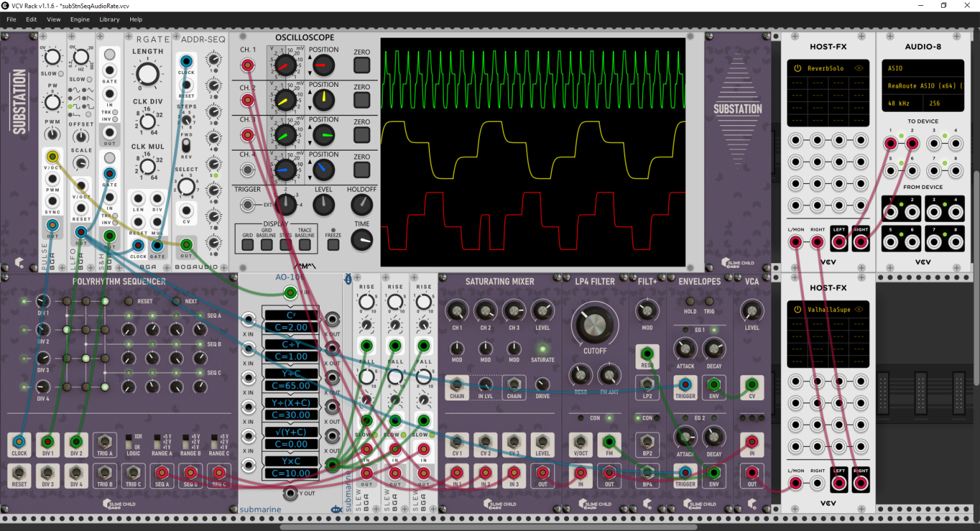This screenshot has height=531, width=980.
Task: Click the Saturating Mixer OUT jack
Action: click(542, 473)
